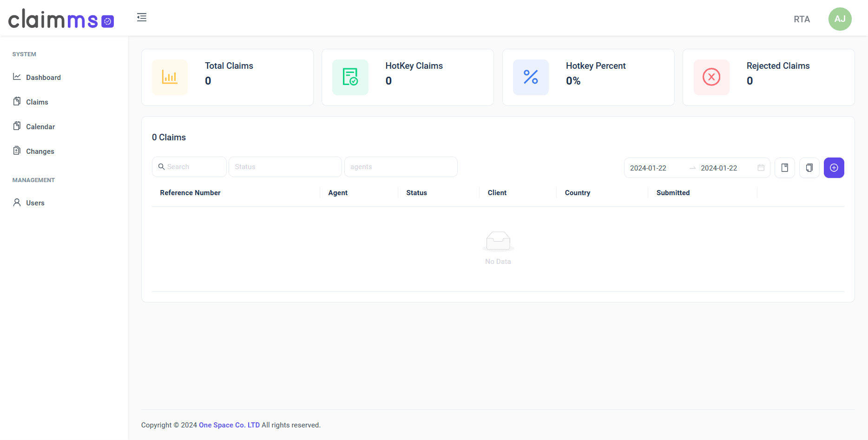
Task: View Changes via the sidebar icon
Action: [x=17, y=151]
